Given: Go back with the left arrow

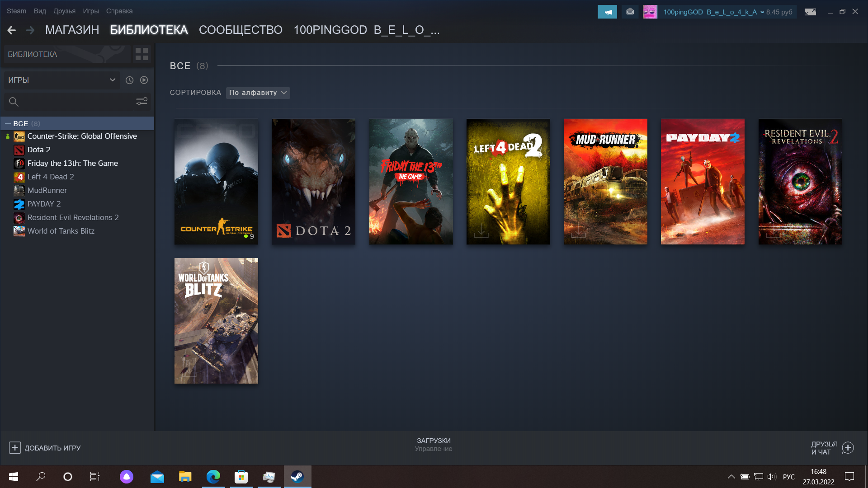Looking at the screenshot, I should coord(12,30).
